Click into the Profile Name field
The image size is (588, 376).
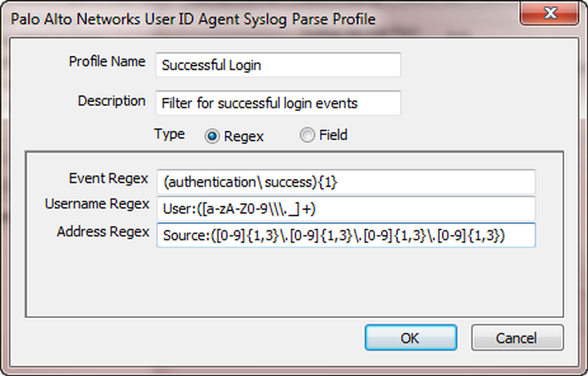pos(278,65)
